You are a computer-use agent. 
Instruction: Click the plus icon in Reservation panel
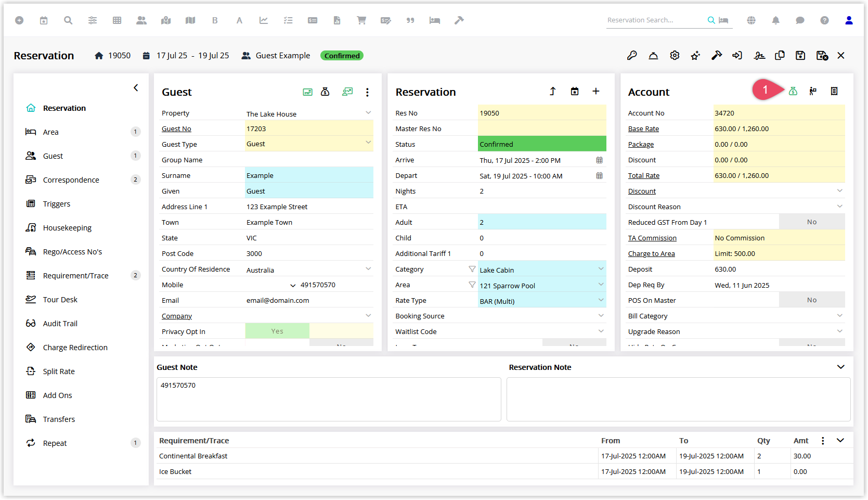pos(596,92)
